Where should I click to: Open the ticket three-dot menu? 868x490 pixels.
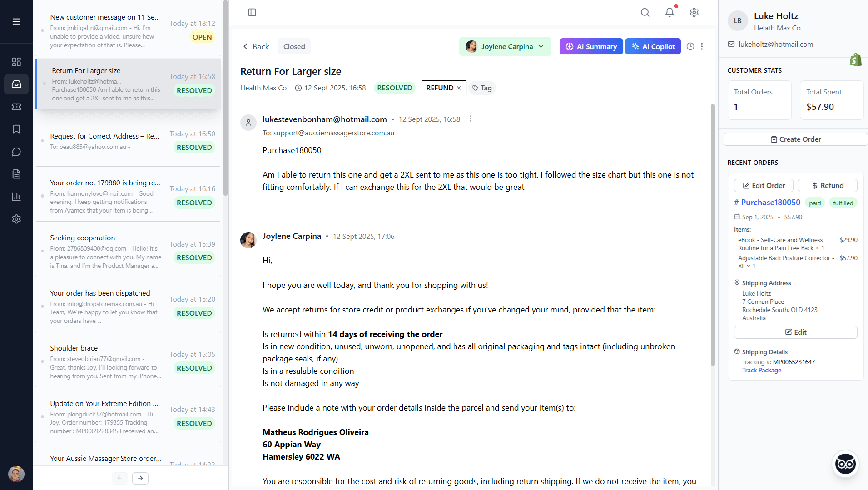pos(702,46)
